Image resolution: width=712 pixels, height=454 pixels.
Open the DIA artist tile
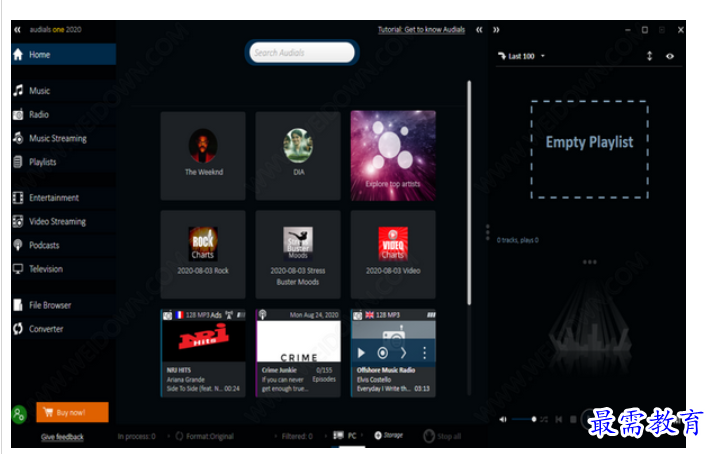[x=298, y=156]
